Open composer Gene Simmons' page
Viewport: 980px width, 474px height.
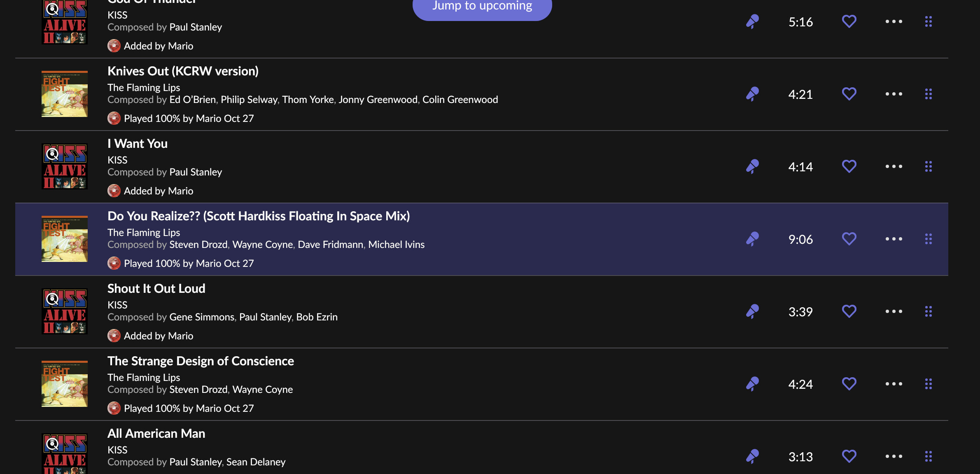tap(202, 317)
